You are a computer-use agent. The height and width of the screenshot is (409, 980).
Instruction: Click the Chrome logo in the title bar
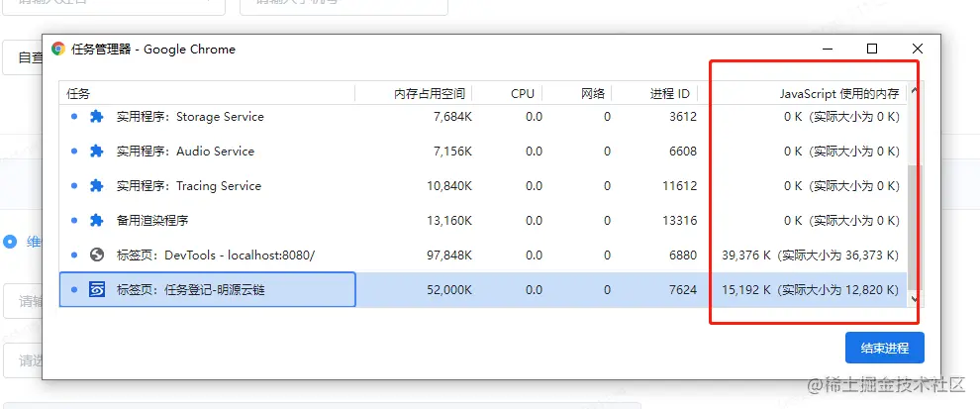coord(58,49)
